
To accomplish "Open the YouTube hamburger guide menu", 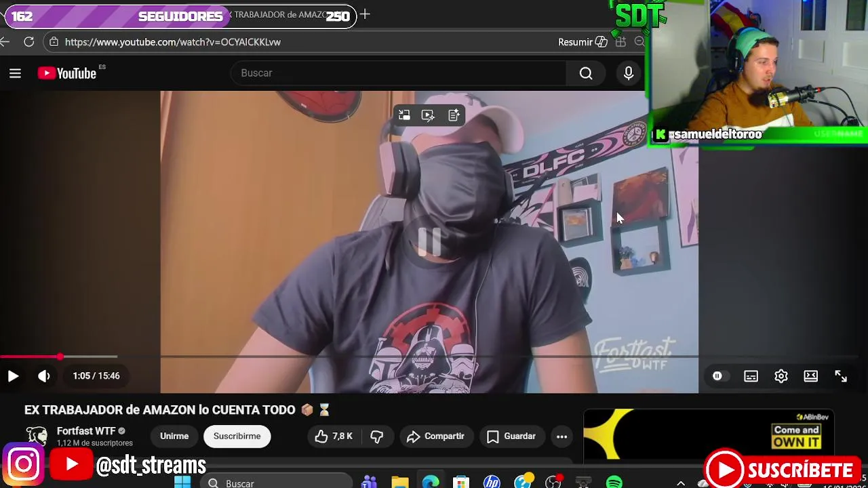I will (15, 73).
